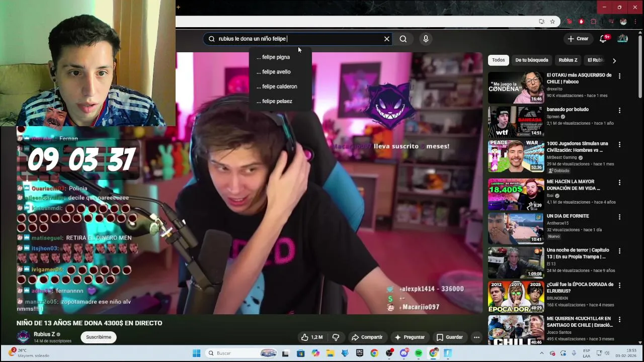
Task: Click the Preguntar button
Action: 410,337
